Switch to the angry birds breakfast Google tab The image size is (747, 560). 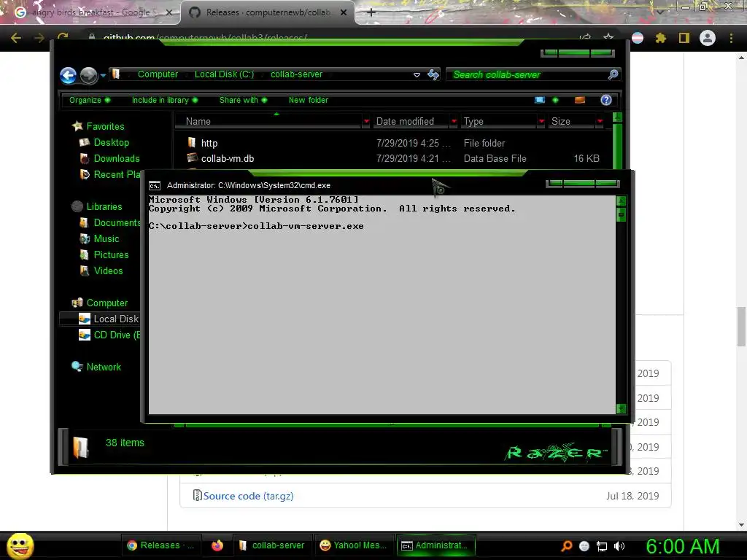(90, 12)
